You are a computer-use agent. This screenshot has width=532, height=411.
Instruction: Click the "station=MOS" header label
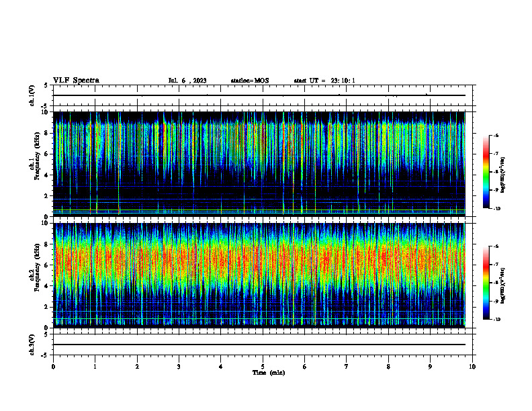coord(250,81)
